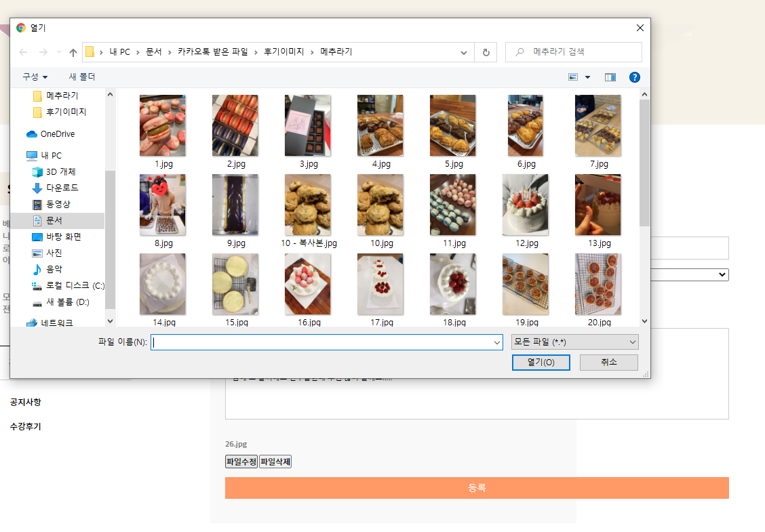Navigate up one level with the up-arrow icon
Viewport: 765px width, 532px height.
pos(73,52)
